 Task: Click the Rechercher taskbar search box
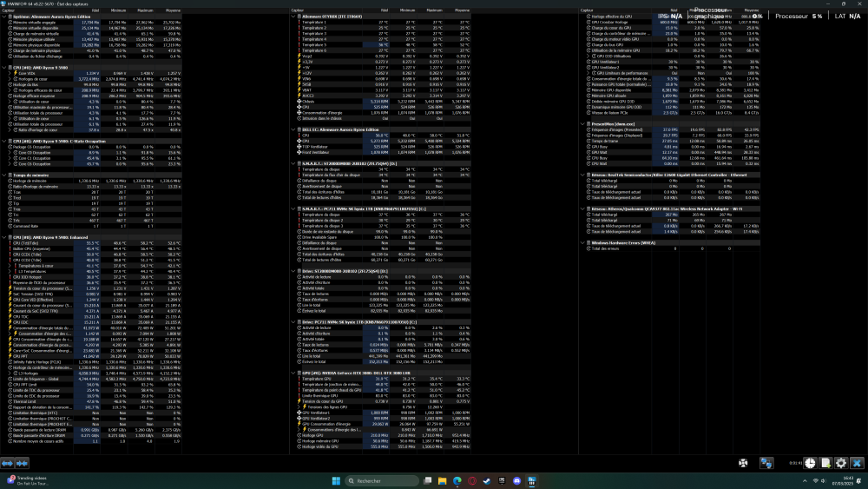[x=381, y=480]
